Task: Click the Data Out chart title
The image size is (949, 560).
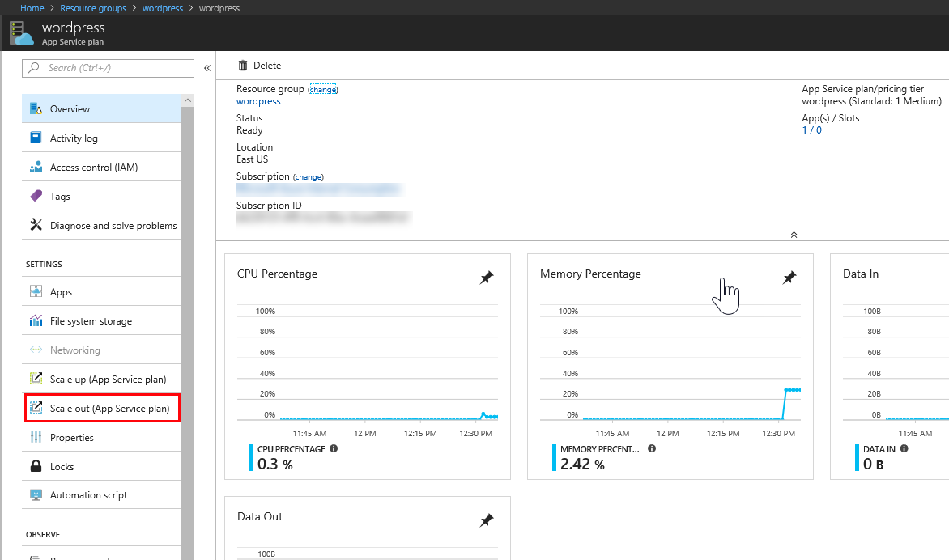Action: pos(260,516)
